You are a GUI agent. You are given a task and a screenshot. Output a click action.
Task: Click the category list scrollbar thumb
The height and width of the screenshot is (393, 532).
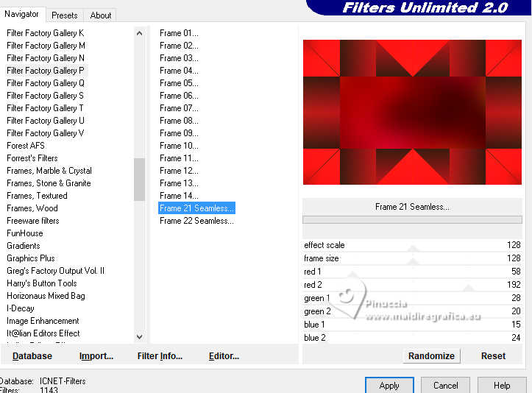pos(139,180)
